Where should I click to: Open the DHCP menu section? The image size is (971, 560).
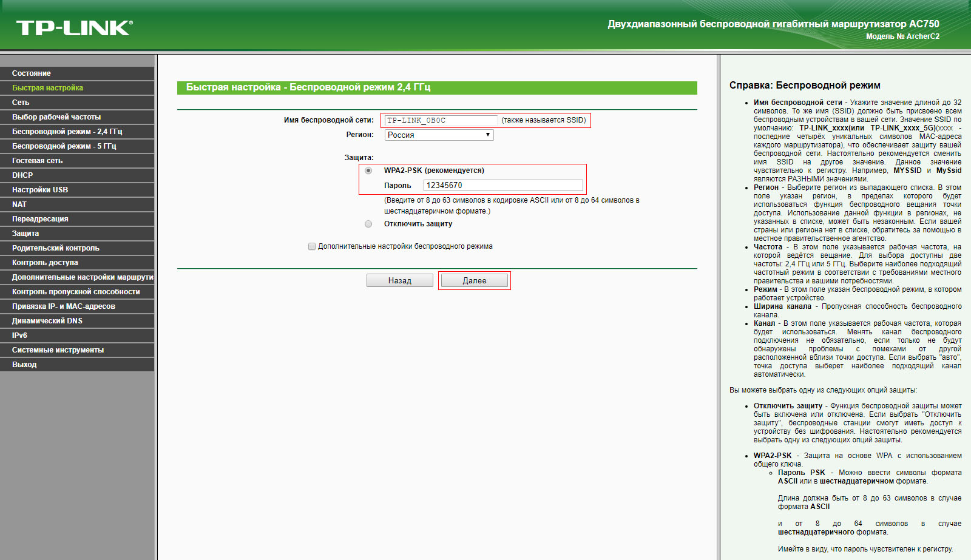click(77, 175)
